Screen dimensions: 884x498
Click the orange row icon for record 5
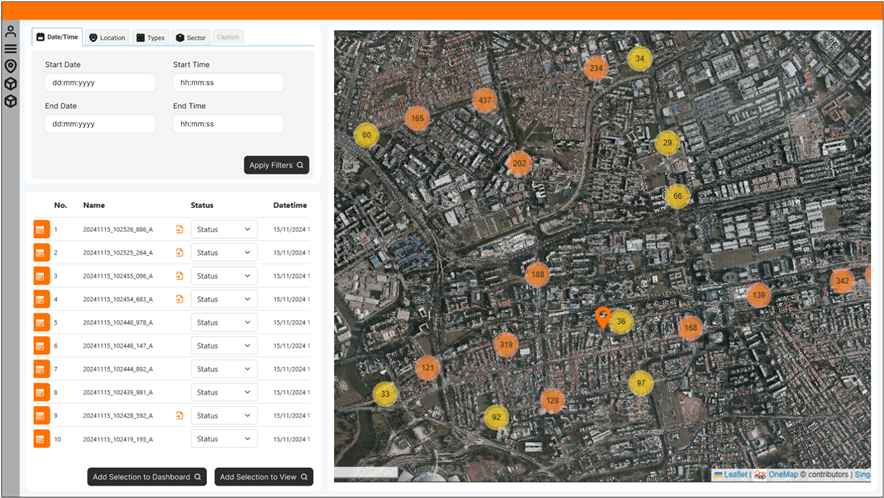click(x=41, y=323)
